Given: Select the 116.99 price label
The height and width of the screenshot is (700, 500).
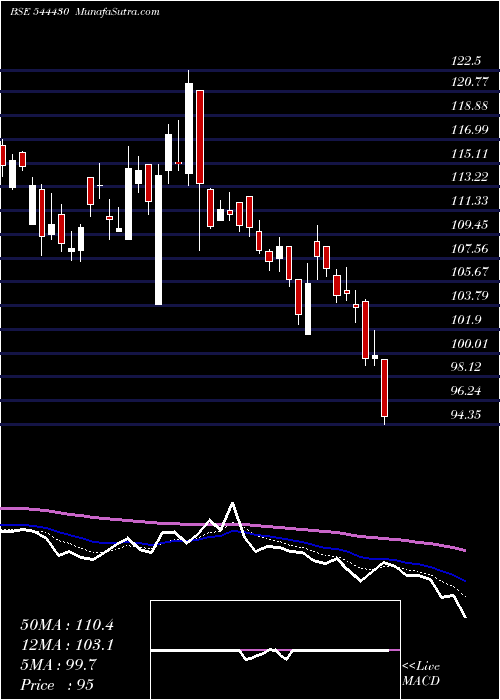Looking at the screenshot, I should pyautogui.click(x=470, y=130).
